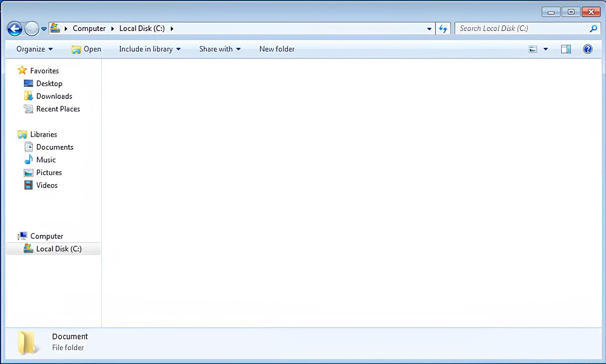Go back using the blue Back arrow

[15, 29]
